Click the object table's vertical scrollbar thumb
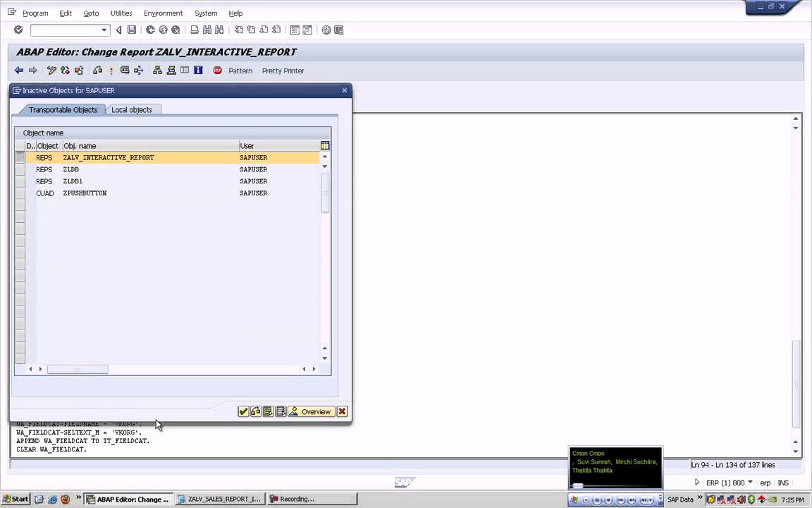The image size is (812, 508). [325, 193]
